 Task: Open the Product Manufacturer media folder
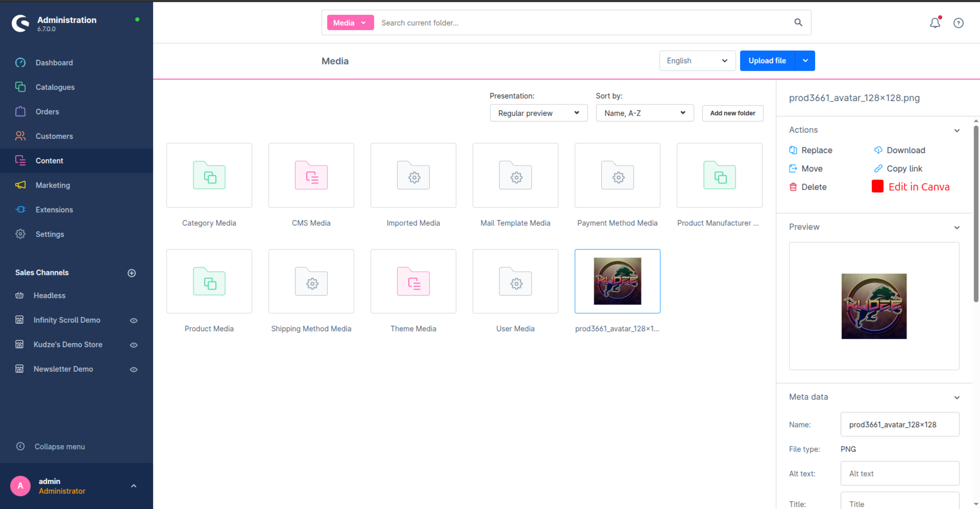pos(719,175)
